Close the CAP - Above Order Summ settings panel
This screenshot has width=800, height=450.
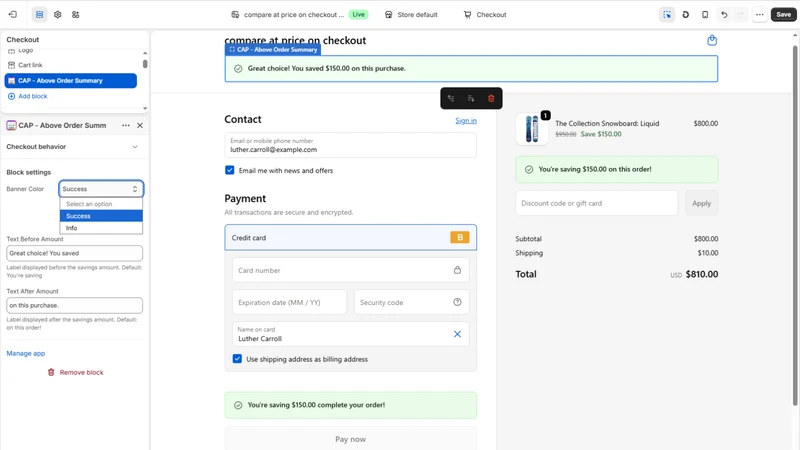[140, 126]
